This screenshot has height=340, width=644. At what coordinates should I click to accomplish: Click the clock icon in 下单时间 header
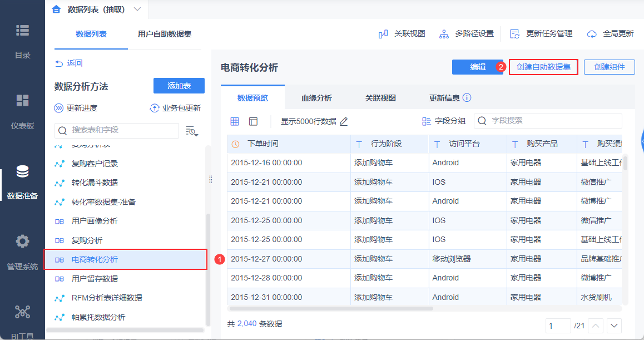tap(235, 144)
